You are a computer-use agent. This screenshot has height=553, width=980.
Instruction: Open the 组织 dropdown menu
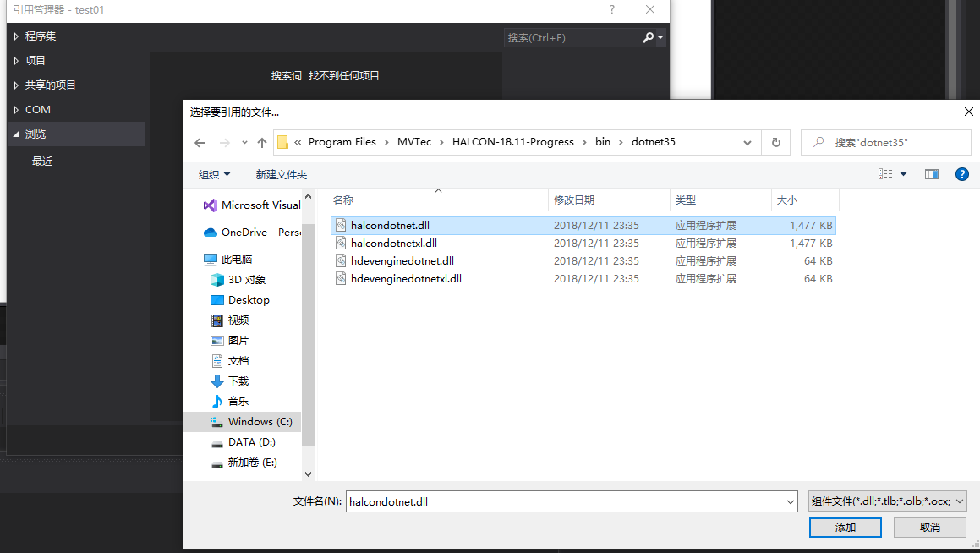click(214, 174)
